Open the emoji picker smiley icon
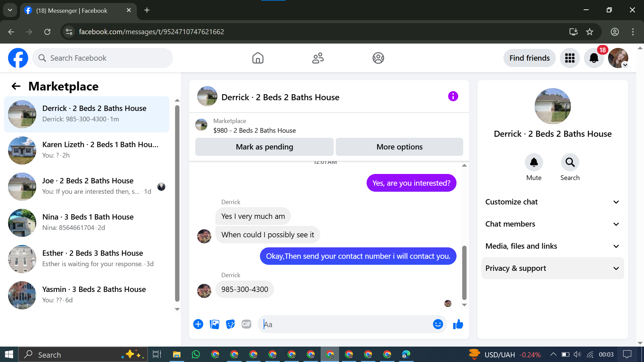 [x=438, y=324]
